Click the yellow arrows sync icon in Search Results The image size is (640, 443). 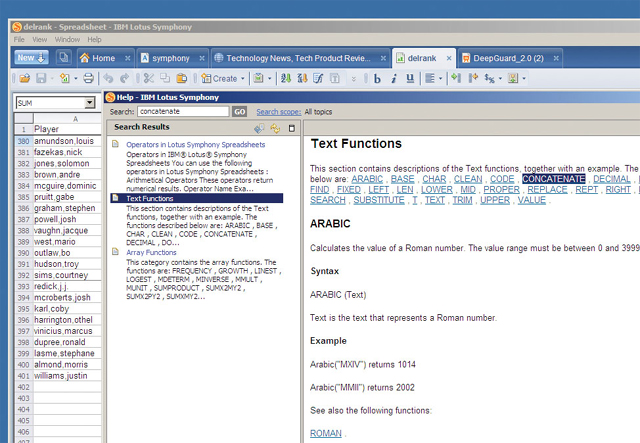pyautogui.click(x=276, y=129)
